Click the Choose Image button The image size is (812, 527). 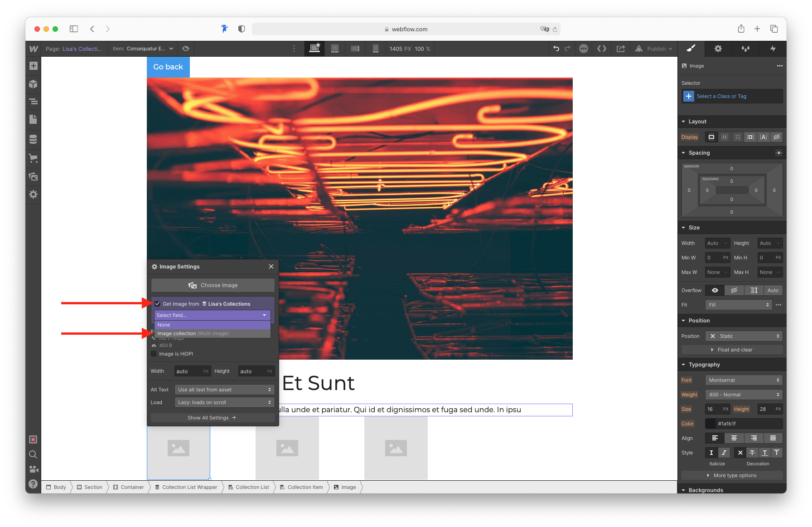tap(213, 285)
